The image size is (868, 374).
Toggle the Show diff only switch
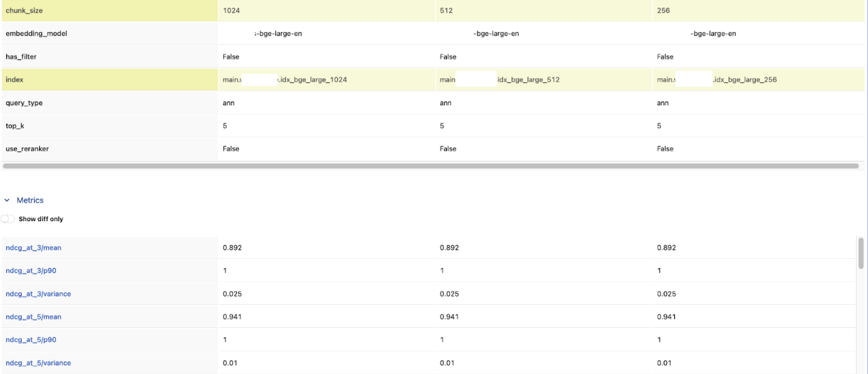click(8, 219)
